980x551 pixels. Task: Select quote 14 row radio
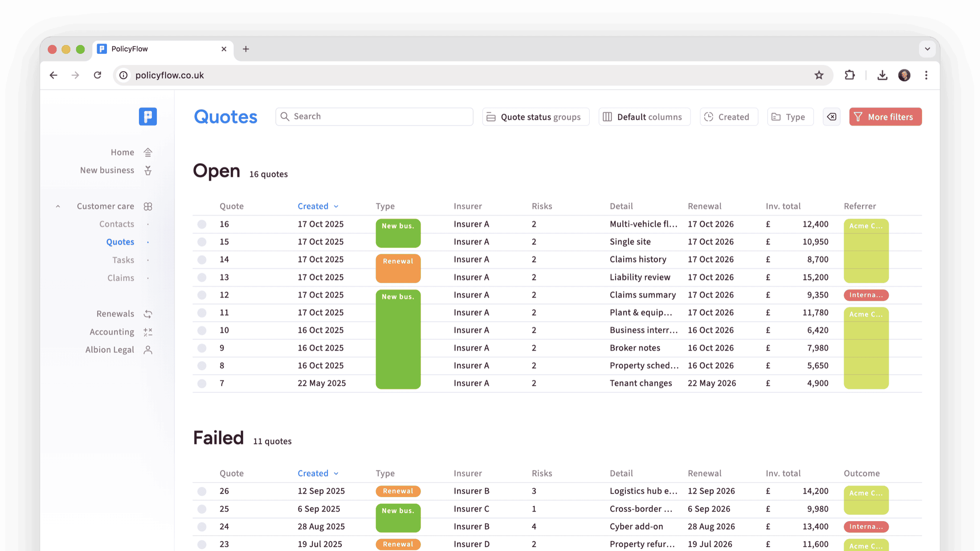click(202, 259)
